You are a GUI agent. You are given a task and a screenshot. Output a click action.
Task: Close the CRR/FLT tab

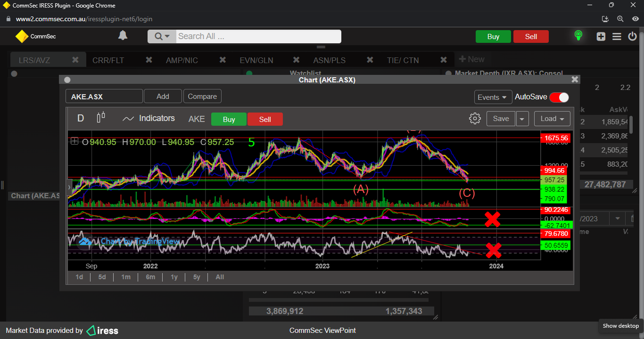(149, 60)
